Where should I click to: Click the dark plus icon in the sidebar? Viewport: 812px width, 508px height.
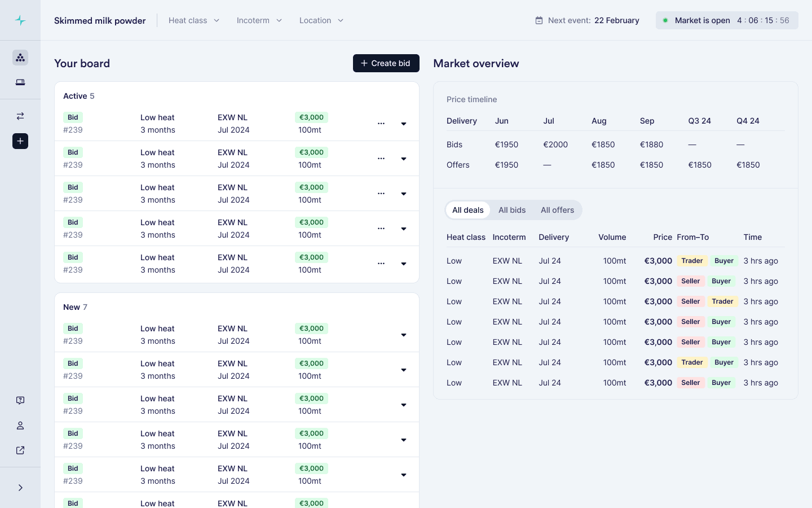(x=20, y=141)
